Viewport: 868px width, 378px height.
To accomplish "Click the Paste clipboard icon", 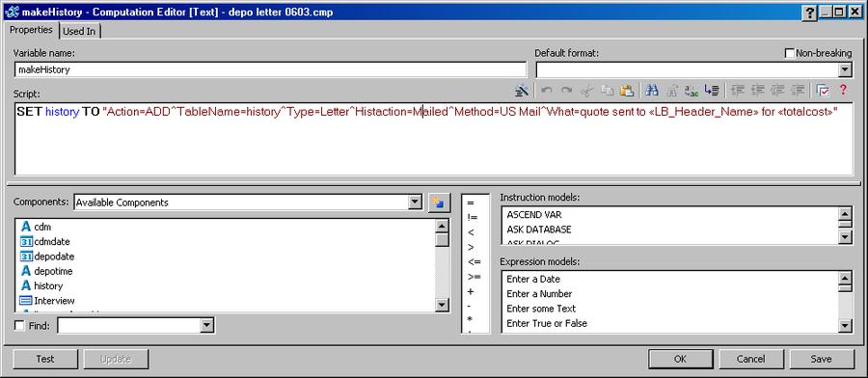I will (627, 91).
